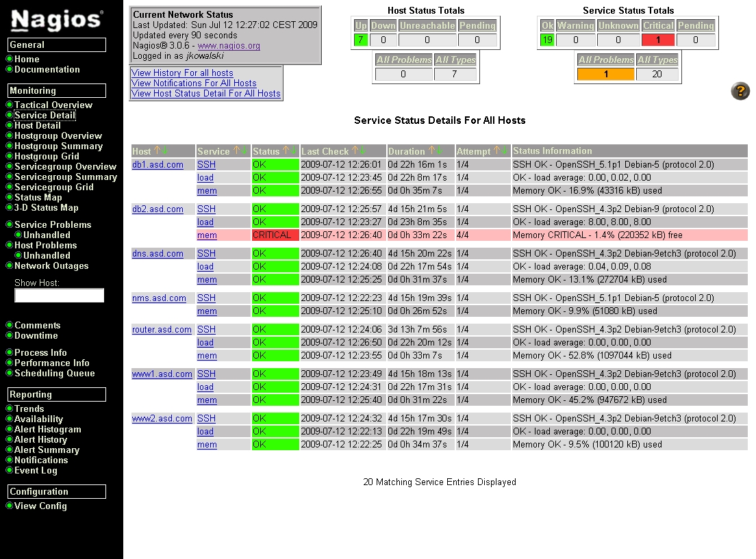Sort Attempt column descending with down arrow
756x559 pixels.
coord(504,151)
